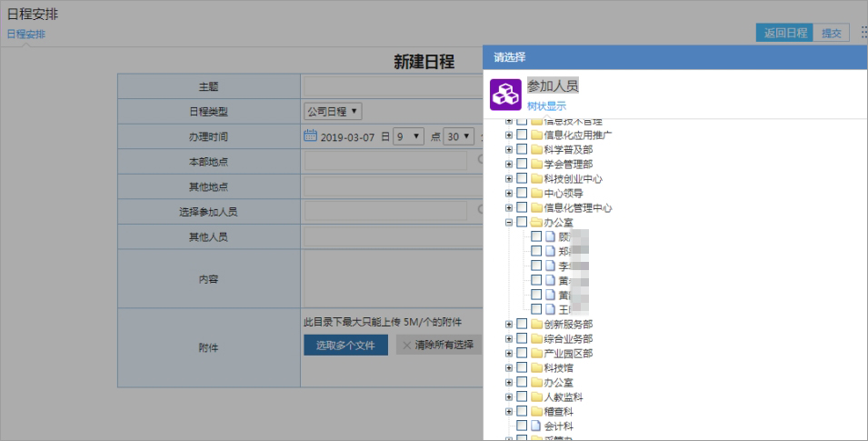Click the folder icon of 信息化应用推广
868x441 pixels.
tap(536, 135)
